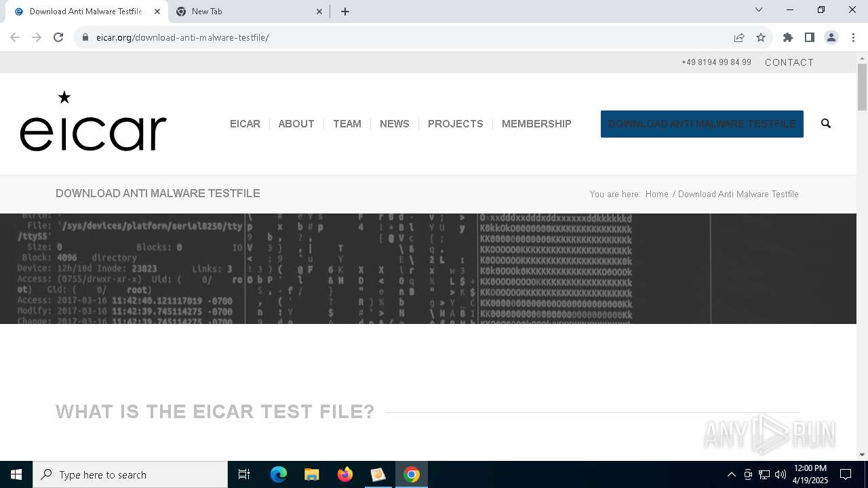Click the scrollbar up arrow
868x488 pixels.
[862, 57]
